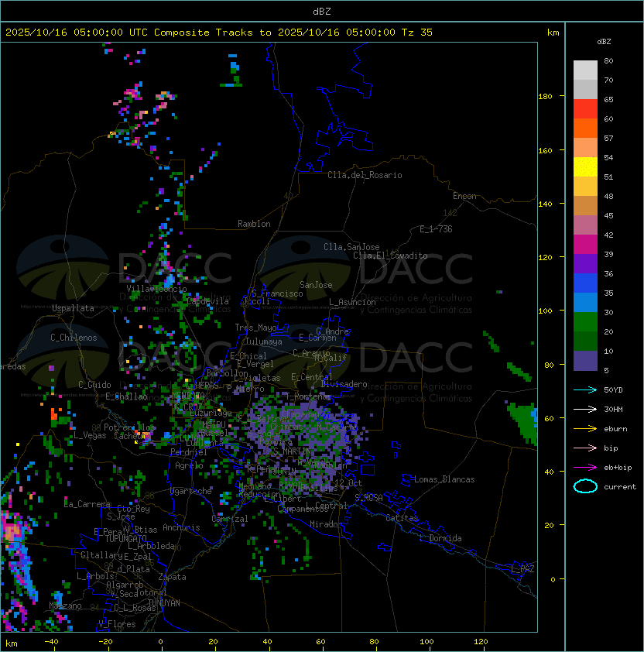Click the 'dBZ' title at top center

point(322,11)
